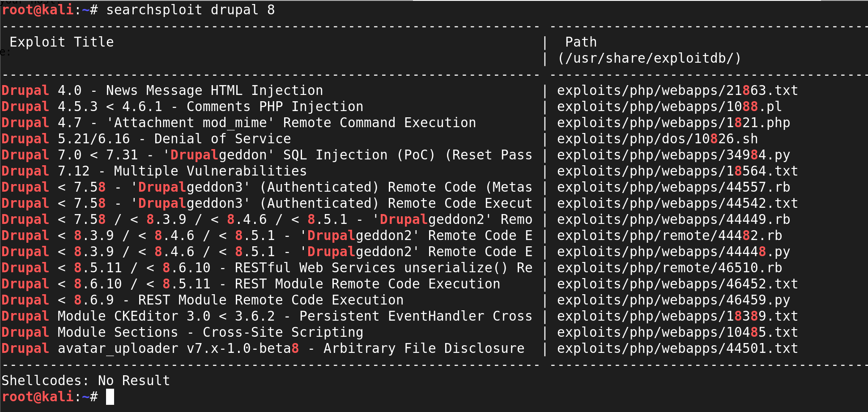868x412 pixels.
Task: Click path exploits/php/webapps/44501.txt
Action: [x=677, y=348]
